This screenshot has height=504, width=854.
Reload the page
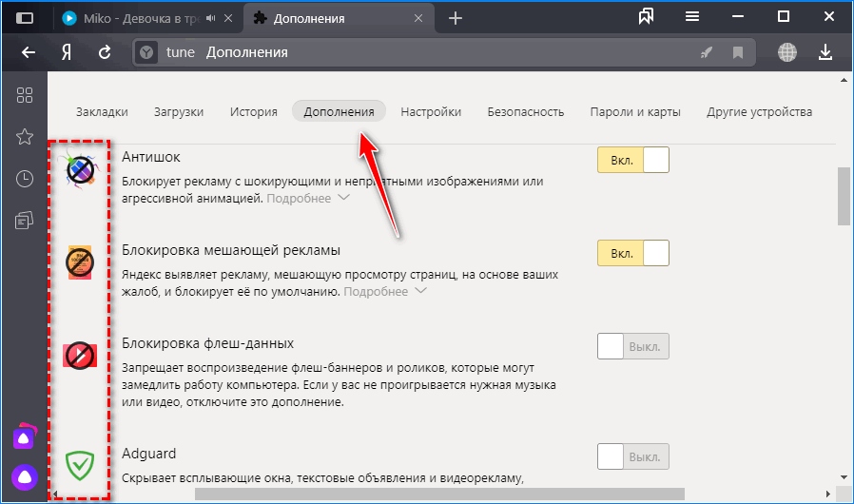[x=105, y=52]
